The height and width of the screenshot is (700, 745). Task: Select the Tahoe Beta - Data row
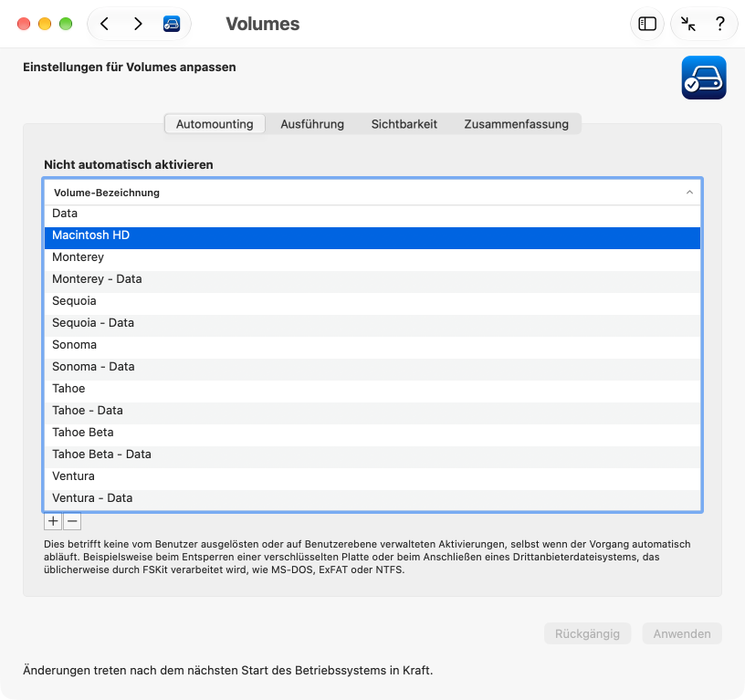(372, 456)
